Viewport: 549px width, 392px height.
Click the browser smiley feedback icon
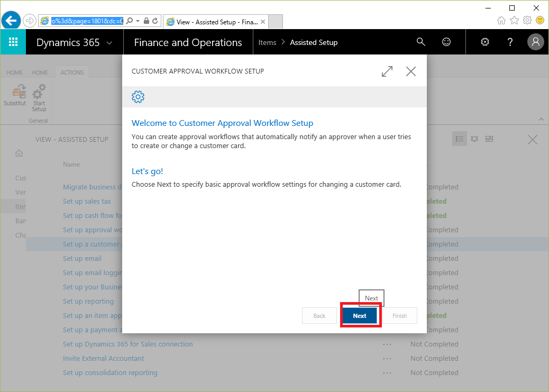click(540, 20)
